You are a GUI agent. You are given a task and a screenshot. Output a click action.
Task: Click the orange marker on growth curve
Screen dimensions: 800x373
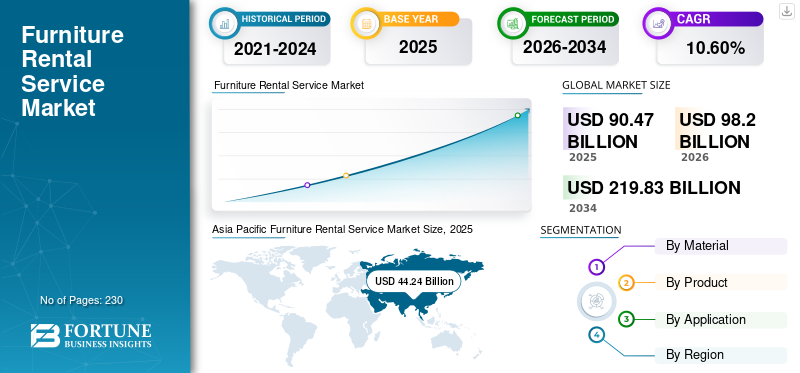pyautogui.click(x=346, y=176)
